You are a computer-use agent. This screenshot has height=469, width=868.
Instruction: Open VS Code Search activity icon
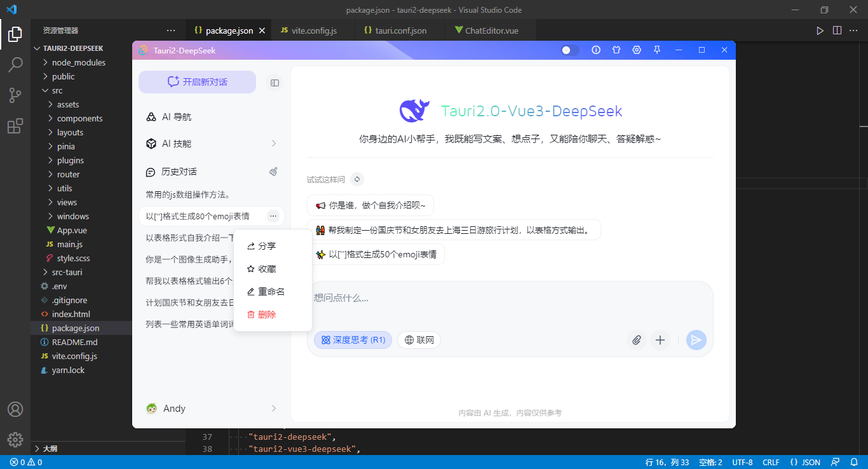(x=15, y=65)
